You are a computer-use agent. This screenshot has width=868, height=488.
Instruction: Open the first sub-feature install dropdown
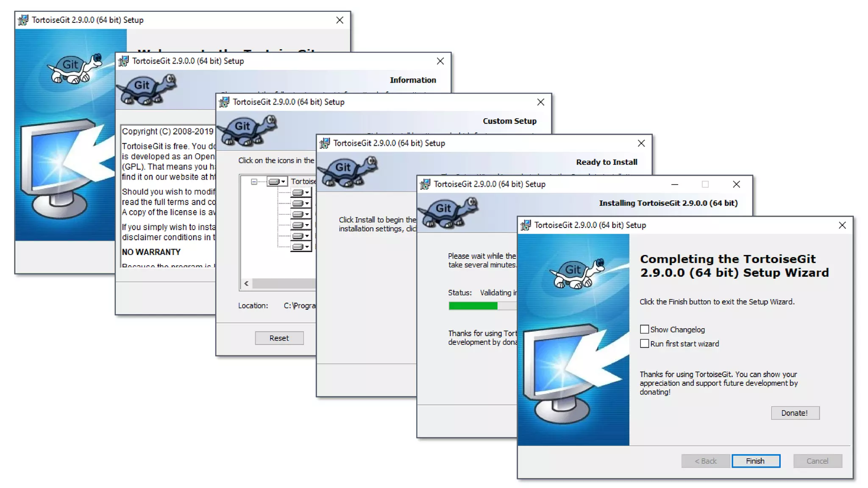301,192
